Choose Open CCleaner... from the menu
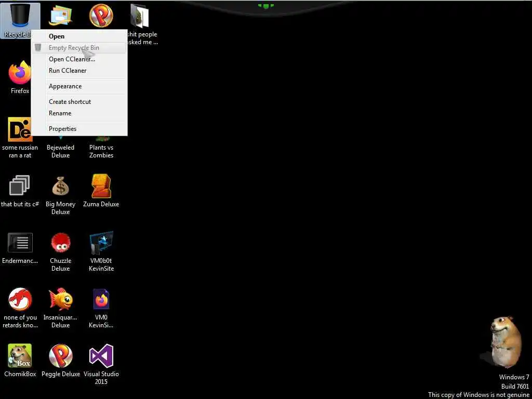 79,59
